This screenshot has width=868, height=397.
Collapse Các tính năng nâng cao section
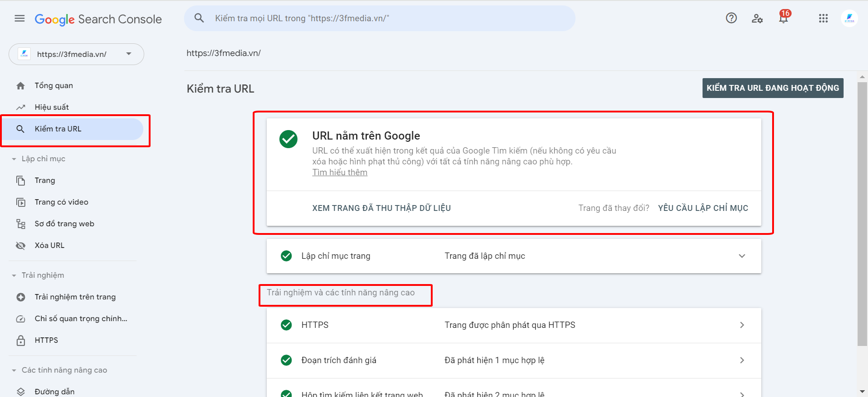coord(14,370)
